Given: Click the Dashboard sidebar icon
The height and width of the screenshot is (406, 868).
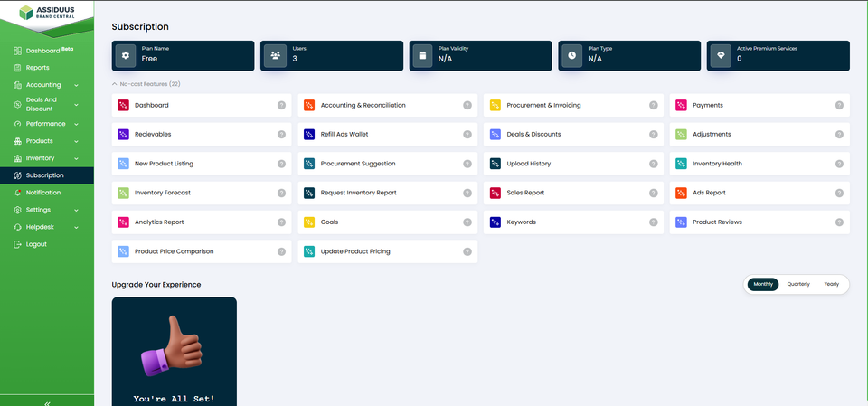Looking at the screenshot, I should 17,51.
